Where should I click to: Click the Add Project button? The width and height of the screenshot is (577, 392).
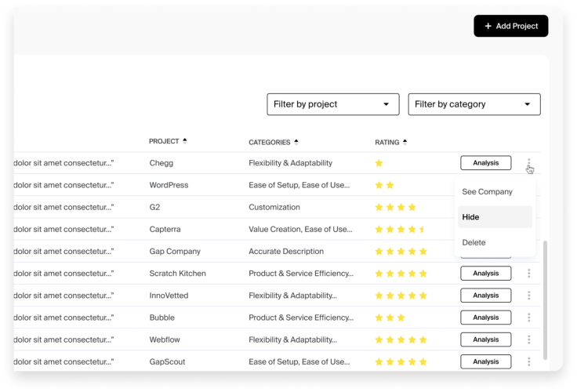tap(511, 26)
